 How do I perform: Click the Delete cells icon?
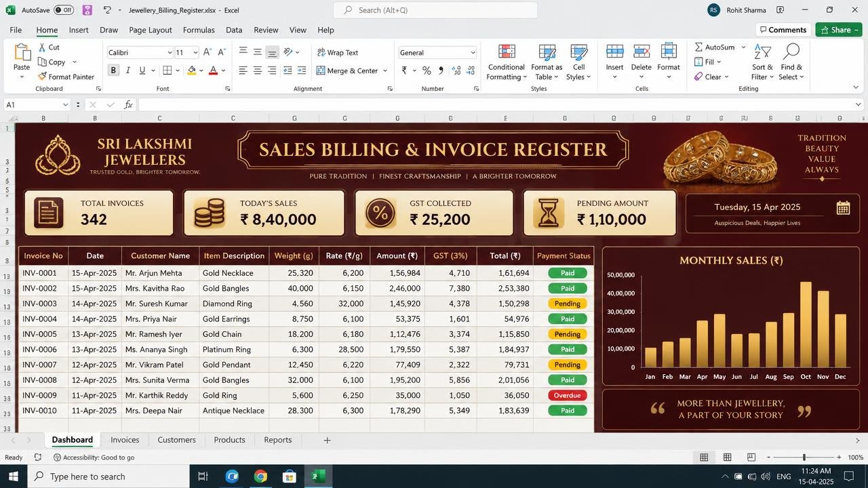tap(642, 52)
